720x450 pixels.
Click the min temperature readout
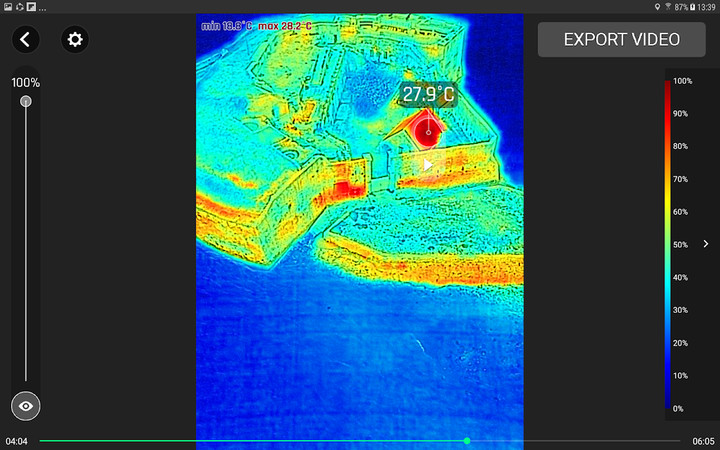point(226,26)
